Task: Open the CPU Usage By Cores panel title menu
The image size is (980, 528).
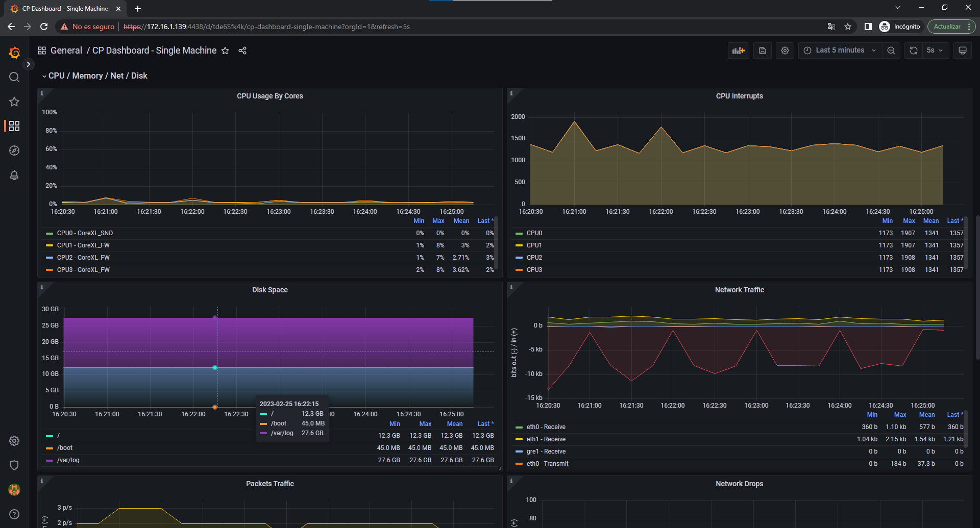Action: point(269,96)
